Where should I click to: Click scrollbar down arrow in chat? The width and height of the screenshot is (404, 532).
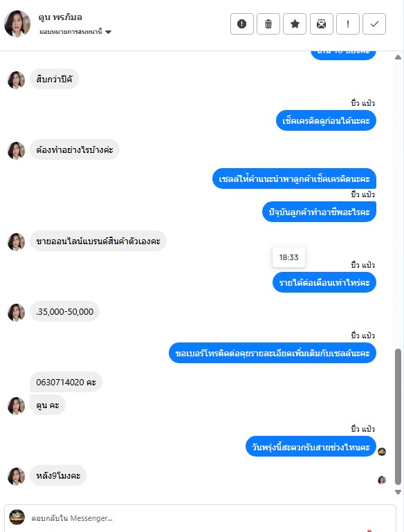398,492
